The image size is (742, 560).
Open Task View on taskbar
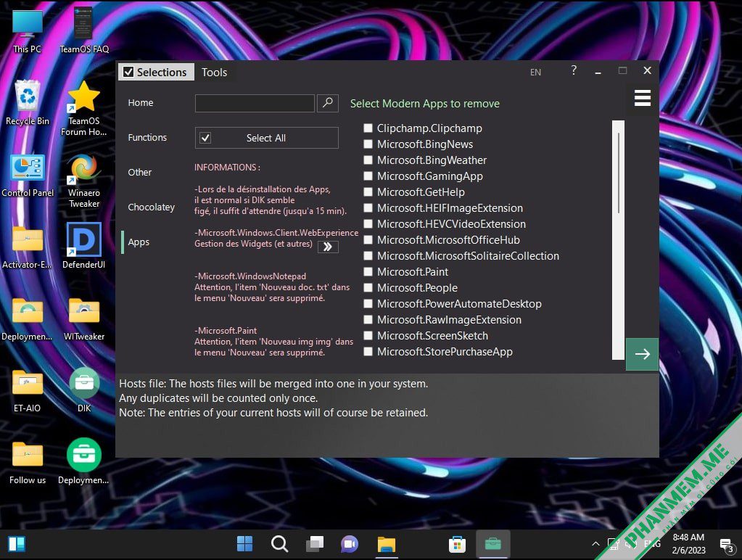coord(315,544)
